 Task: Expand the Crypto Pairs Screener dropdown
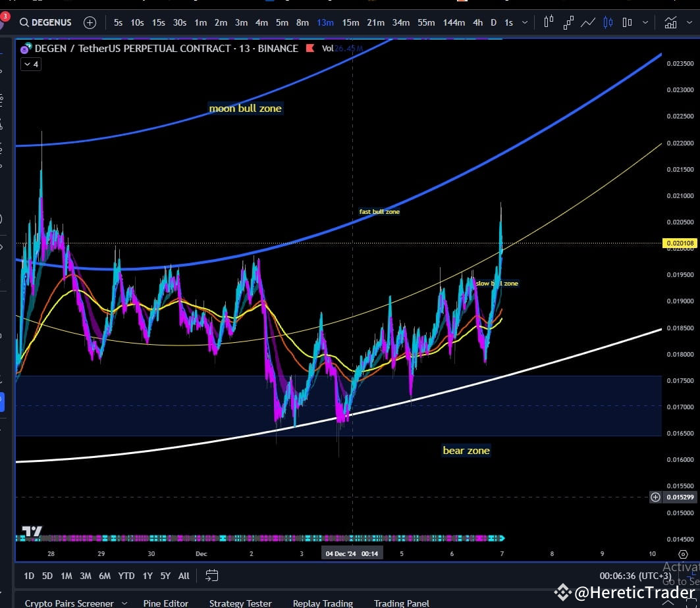coord(125,602)
